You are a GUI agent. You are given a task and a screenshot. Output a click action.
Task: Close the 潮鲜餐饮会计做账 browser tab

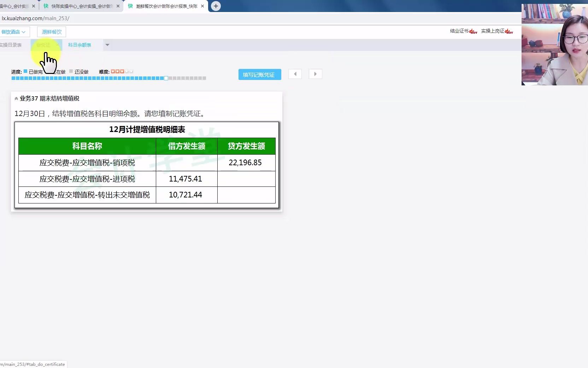[202, 6]
